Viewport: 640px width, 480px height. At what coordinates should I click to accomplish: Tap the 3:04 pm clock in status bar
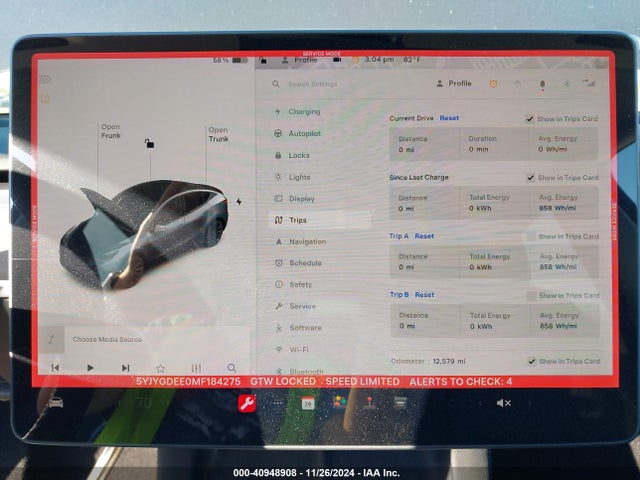[x=379, y=60]
